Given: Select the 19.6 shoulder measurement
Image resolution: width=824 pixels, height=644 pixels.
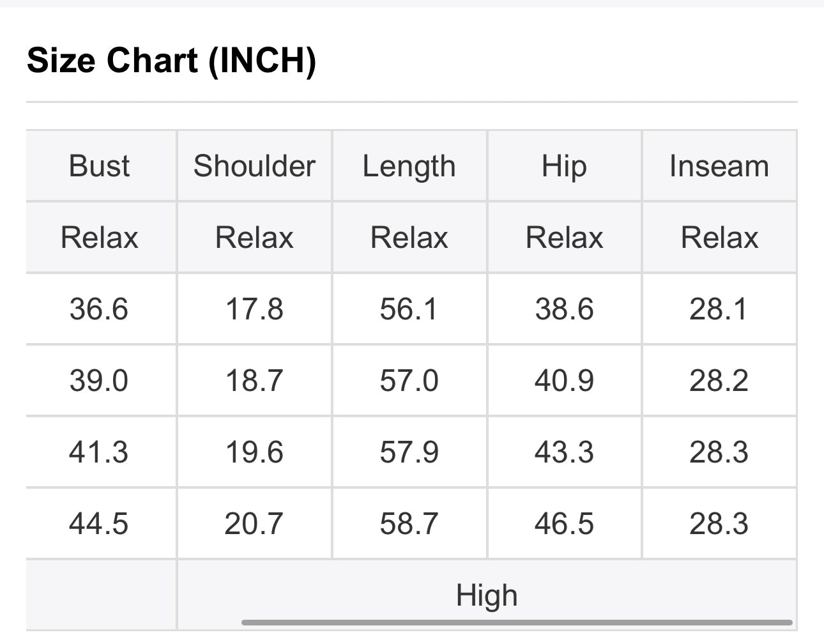Looking at the screenshot, I should point(254,452).
